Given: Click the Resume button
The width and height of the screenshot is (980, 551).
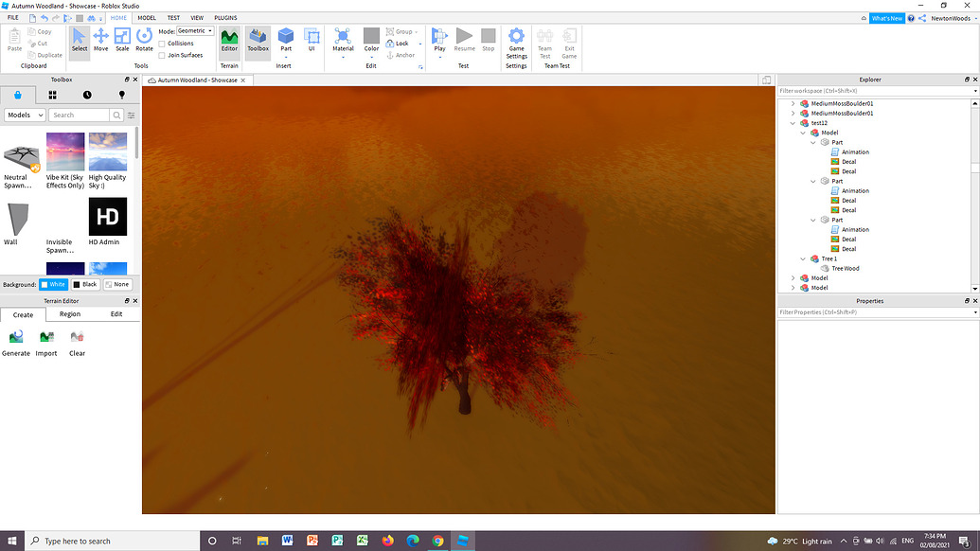Looking at the screenshot, I should pyautogui.click(x=464, y=40).
